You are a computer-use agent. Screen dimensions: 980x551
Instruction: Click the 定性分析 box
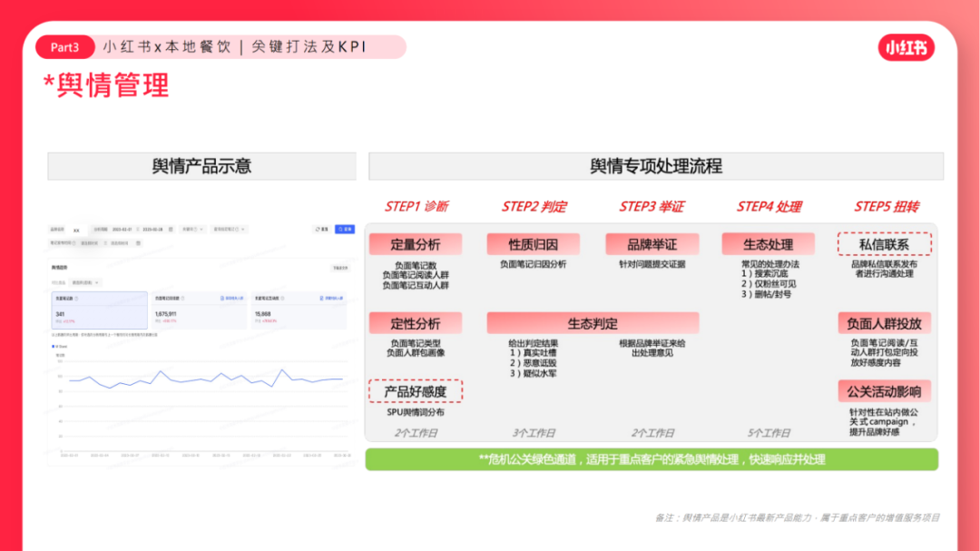click(416, 323)
